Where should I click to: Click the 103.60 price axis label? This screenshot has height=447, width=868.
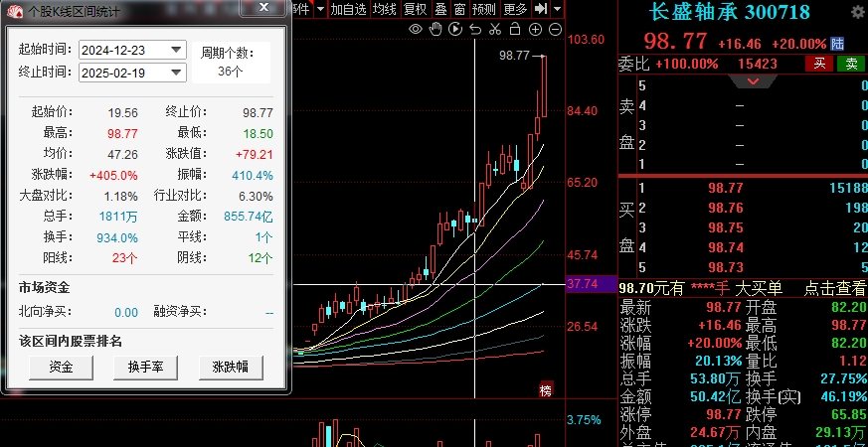pos(586,40)
